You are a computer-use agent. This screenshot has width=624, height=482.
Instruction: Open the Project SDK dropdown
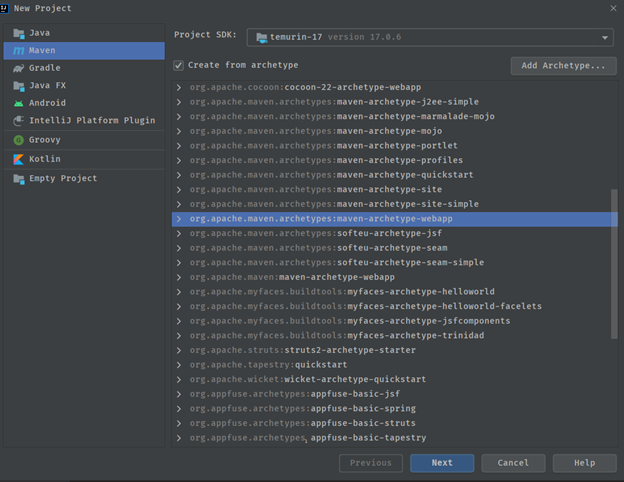coord(430,37)
